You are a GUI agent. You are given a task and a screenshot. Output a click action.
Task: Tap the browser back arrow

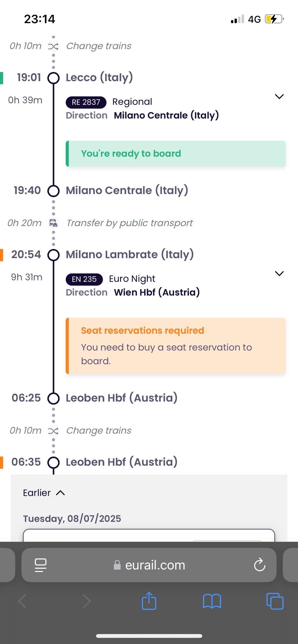22,601
